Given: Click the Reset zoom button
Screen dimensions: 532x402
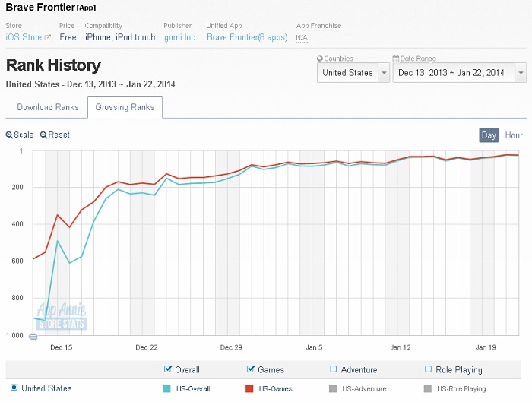Looking at the screenshot, I should pos(55,135).
